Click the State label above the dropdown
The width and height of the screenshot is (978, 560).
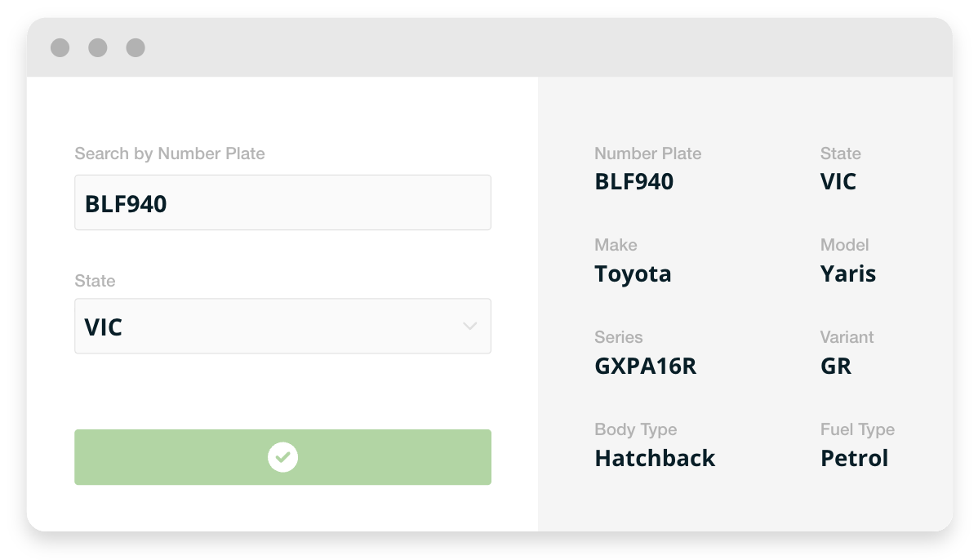coord(95,281)
